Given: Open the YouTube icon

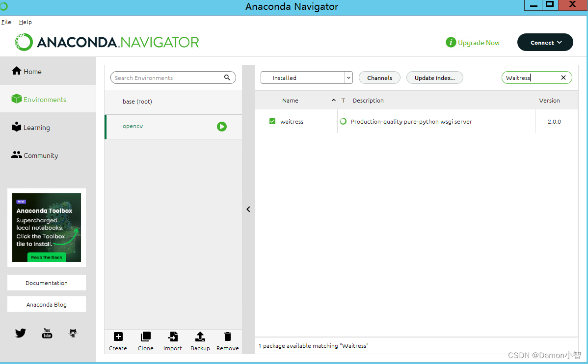Looking at the screenshot, I should [47, 333].
